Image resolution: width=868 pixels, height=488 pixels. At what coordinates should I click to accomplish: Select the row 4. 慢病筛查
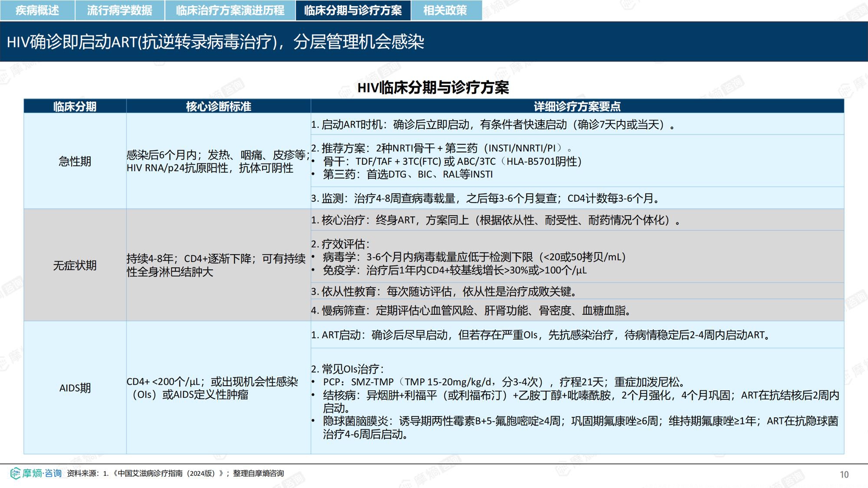(577, 310)
